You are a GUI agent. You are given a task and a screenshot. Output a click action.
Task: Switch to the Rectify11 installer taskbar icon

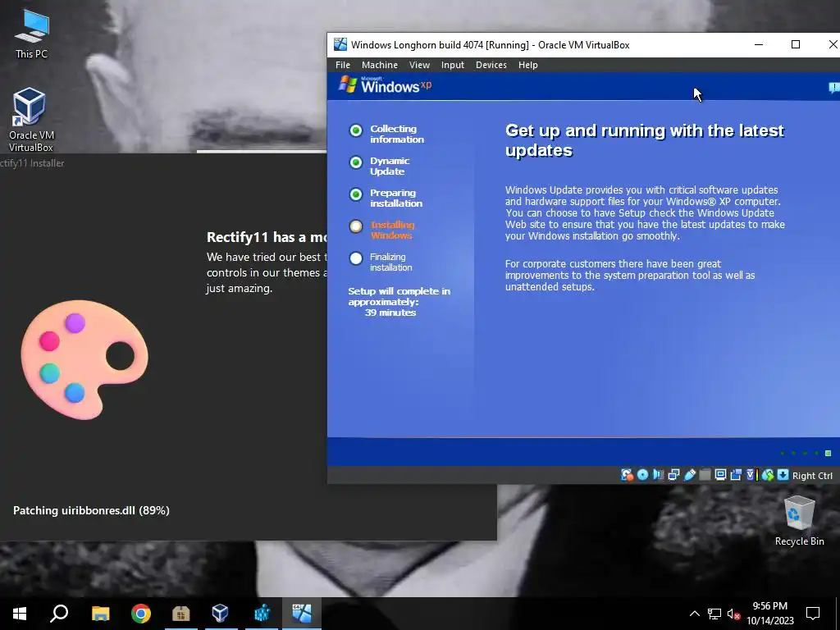coord(262,614)
